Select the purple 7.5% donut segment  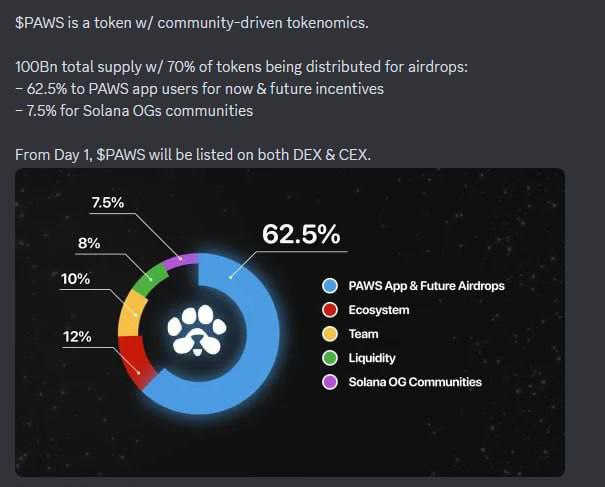point(181,262)
